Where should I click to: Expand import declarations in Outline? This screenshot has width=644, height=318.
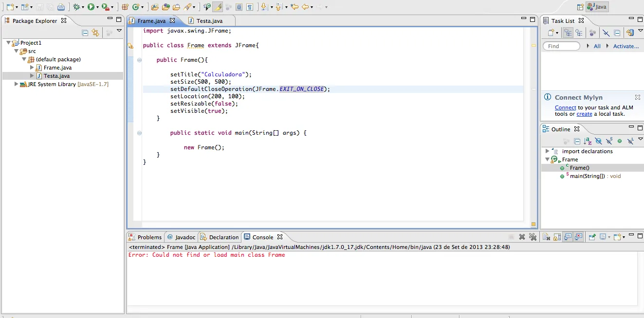pos(547,151)
